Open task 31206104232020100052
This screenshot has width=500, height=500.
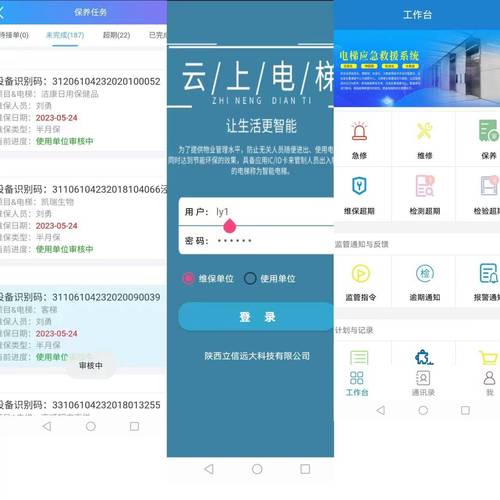tap(83, 110)
